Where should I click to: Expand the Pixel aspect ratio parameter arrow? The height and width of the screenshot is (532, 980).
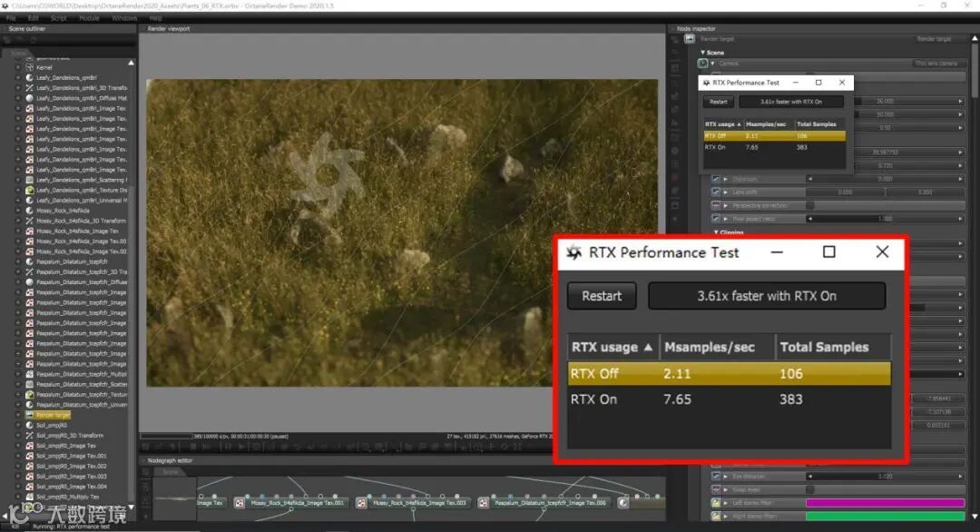pos(726,219)
